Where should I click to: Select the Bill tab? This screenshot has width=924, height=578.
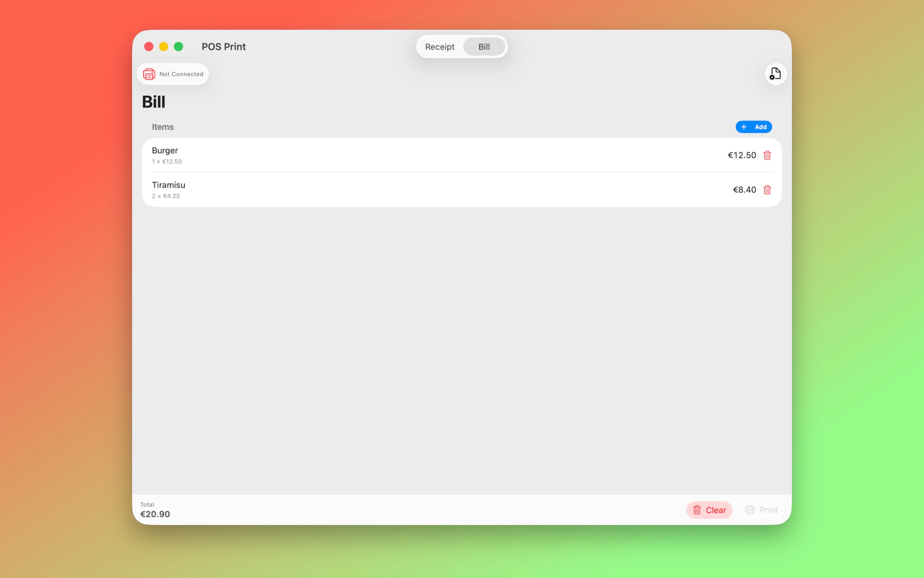pyautogui.click(x=484, y=47)
